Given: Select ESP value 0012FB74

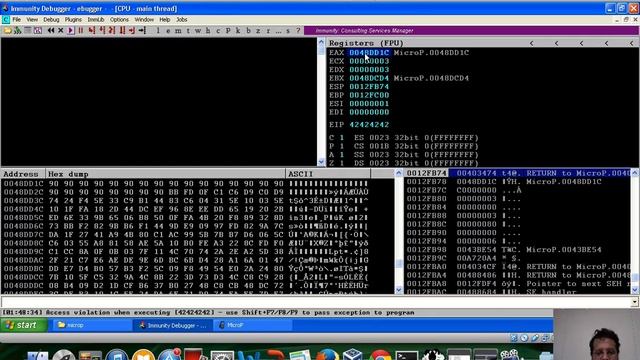Looking at the screenshot, I should point(369,87).
